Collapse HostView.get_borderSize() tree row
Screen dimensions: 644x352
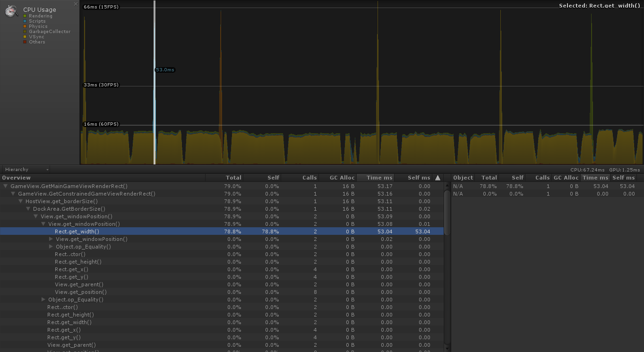(21, 201)
